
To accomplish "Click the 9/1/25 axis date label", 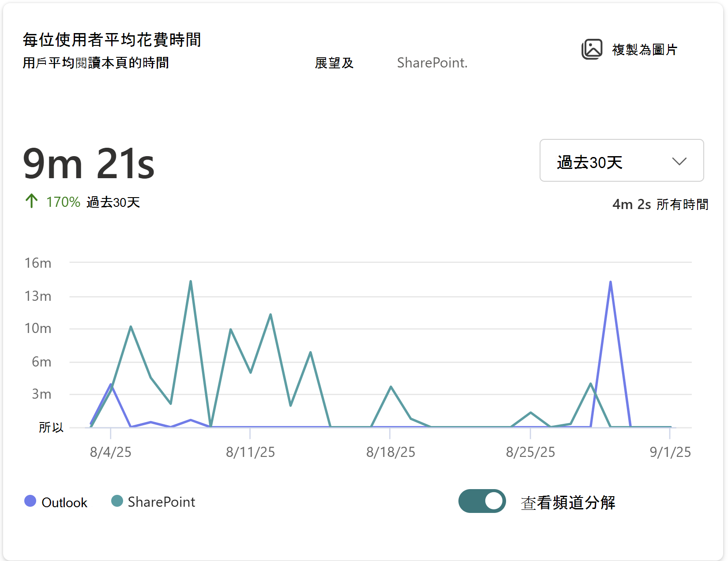I will click(x=670, y=452).
